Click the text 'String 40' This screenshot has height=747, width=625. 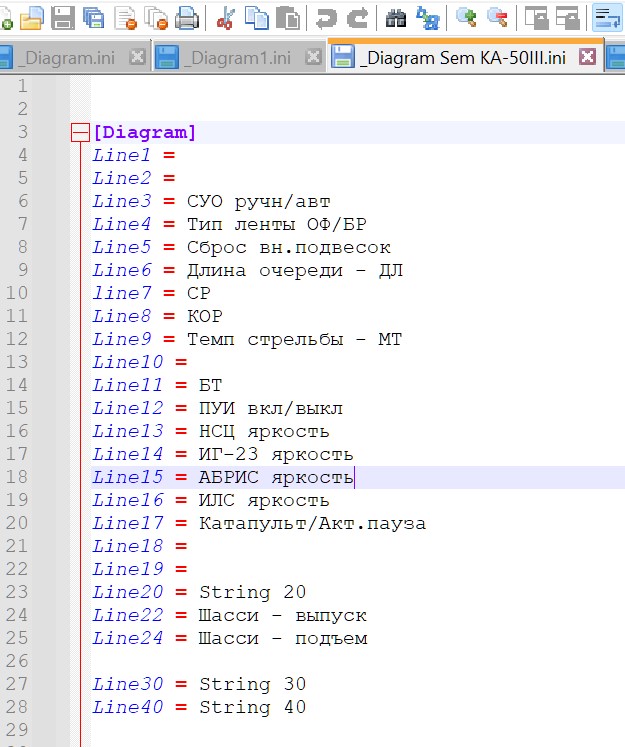click(252, 707)
